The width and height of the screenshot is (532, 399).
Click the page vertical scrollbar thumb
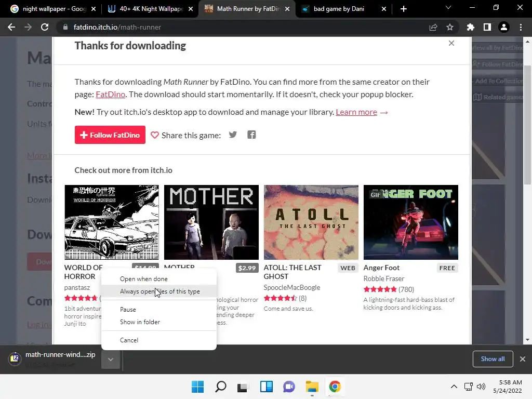click(x=527, y=125)
